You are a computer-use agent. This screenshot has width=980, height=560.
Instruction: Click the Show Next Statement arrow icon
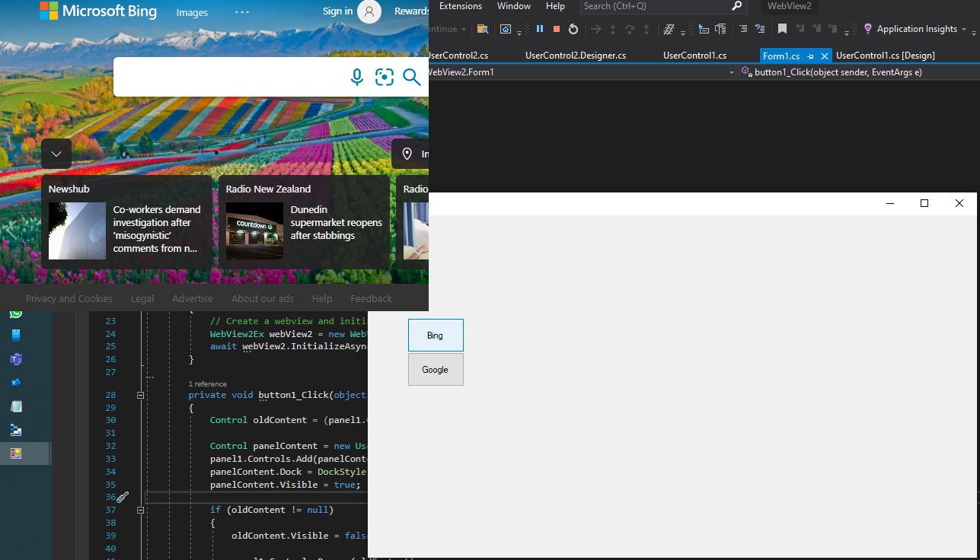(x=596, y=28)
